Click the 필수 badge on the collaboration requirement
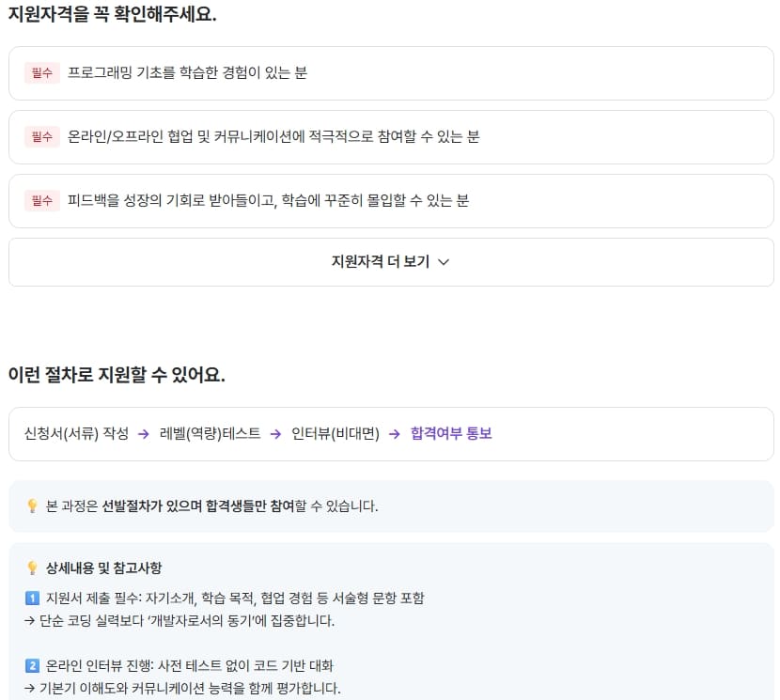Image resolution: width=780 pixels, height=700 pixels. coord(42,136)
